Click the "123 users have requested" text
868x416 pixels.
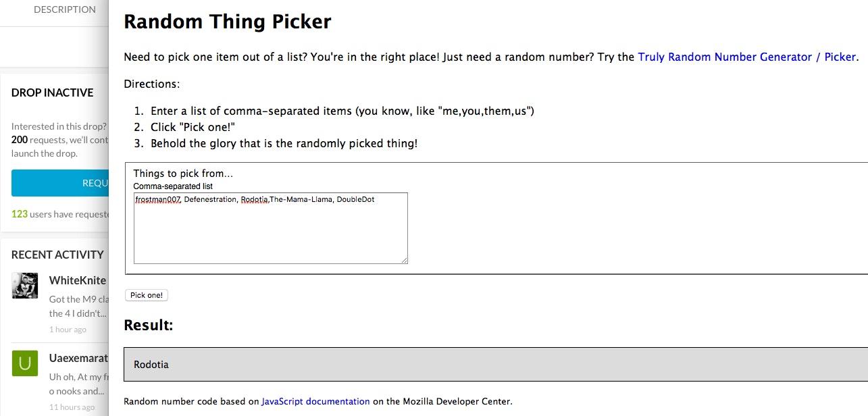(x=59, y=214)
